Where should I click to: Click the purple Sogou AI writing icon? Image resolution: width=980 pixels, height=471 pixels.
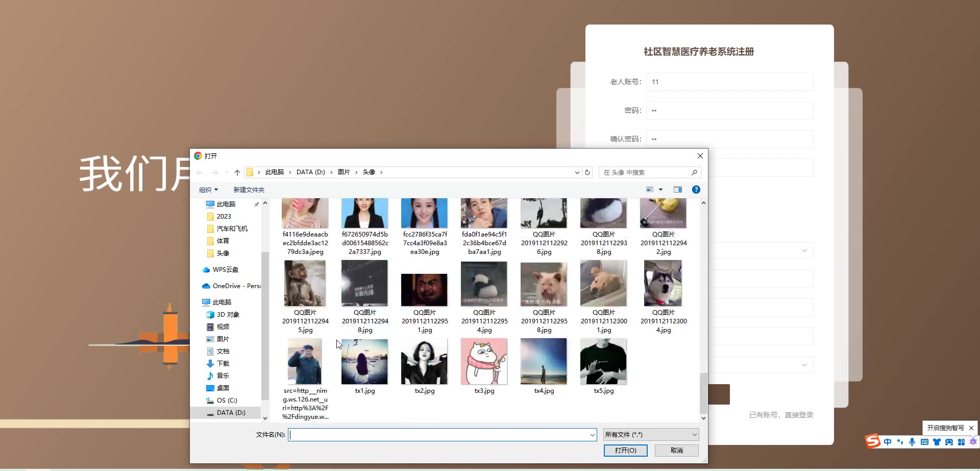(973, 442)
